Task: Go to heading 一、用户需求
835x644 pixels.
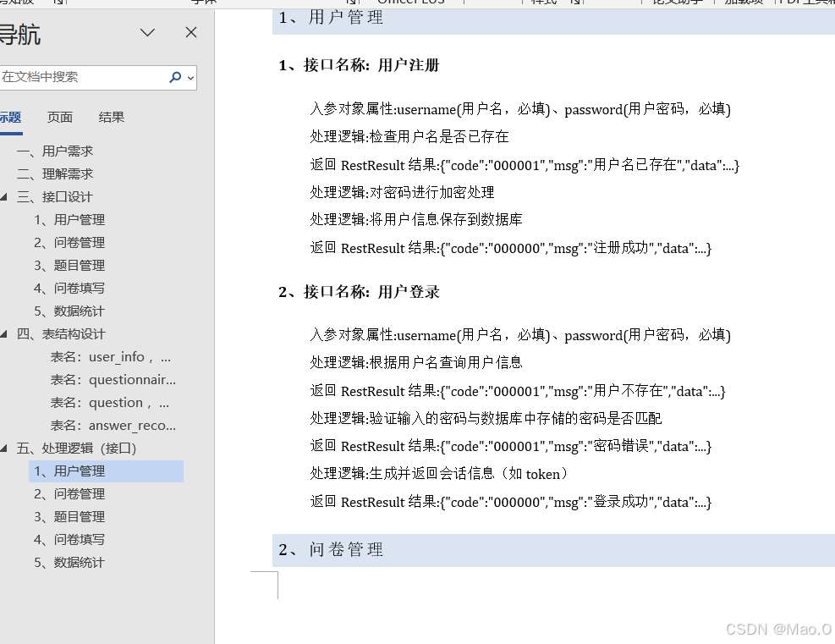Action: pyautogui.click(x=55, y=151)
